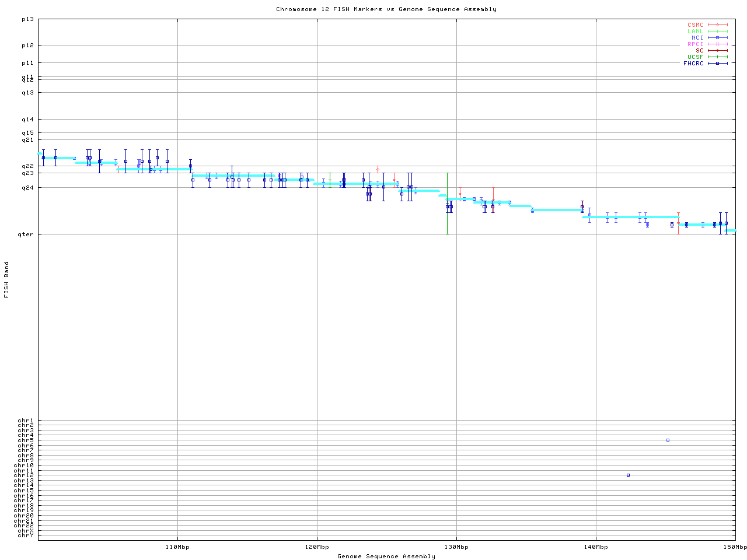Click the LANL green legend marker
The width and height of the screenshot is (747, 560).
pyautogui.click(x=717, y=32)
